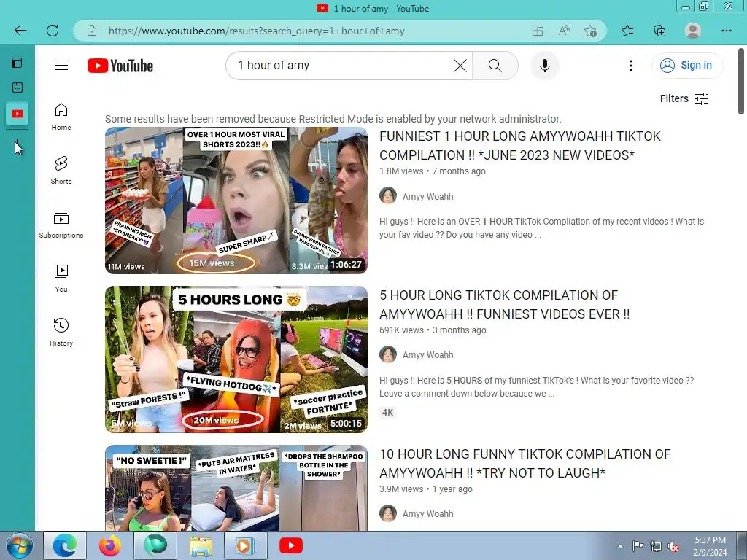Open 10 HOUR LONG FUNNY TIKTOK title
Screen dimensions: 747x560
(525, 464)
